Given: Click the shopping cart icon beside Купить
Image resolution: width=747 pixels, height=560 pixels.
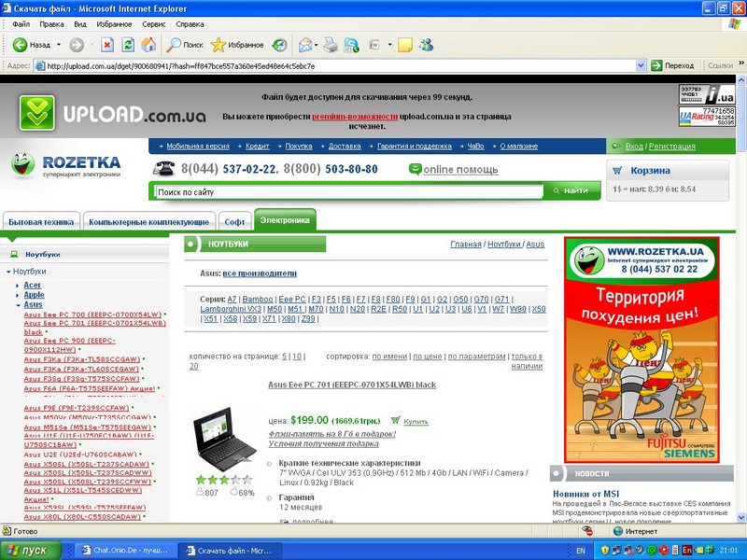Looking at the screenshot, I should pyautogui.click(x=395, y=421).
